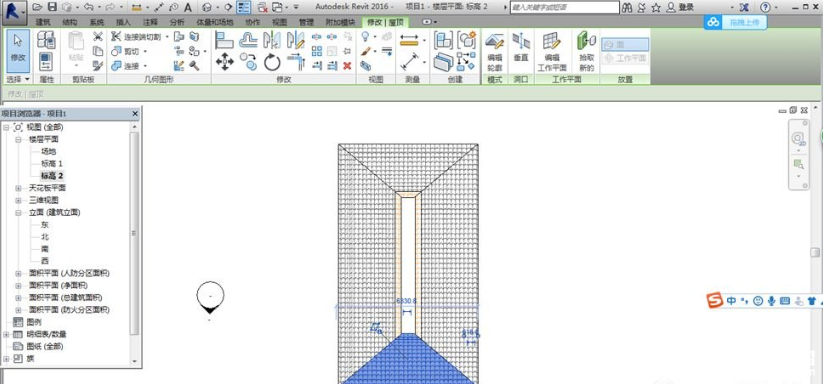Open the Help question mark icon
Viewport: 823px width, 384px height.
click(765, 7)
